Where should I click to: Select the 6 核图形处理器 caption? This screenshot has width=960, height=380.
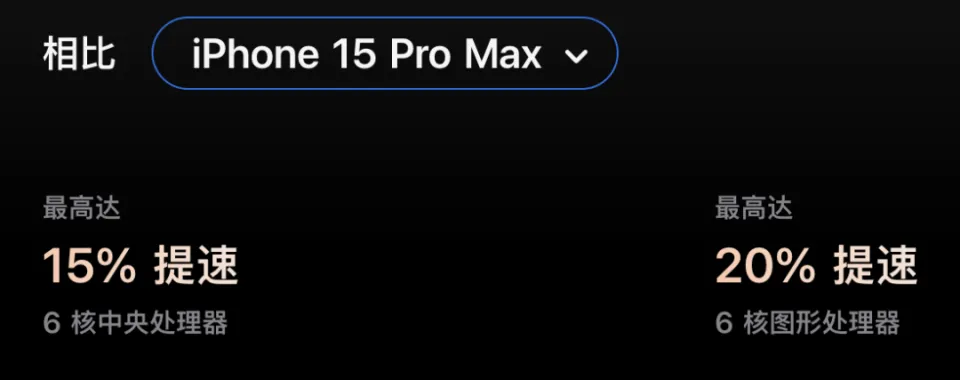tap(808, 322)
